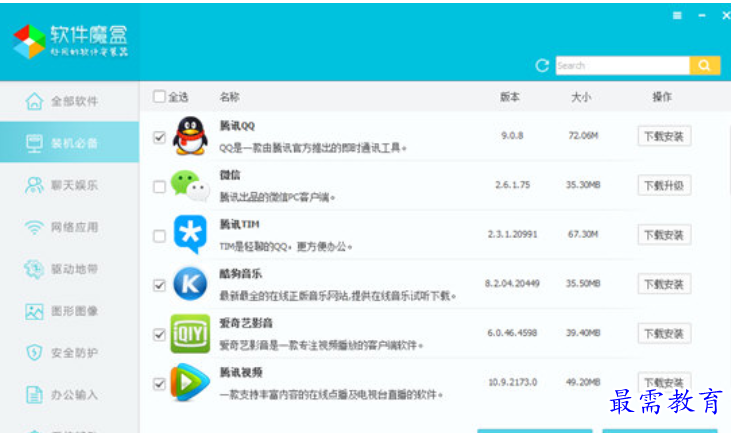
Task: Click QQ version 9.0.8
Action: [x=512, y=136]
